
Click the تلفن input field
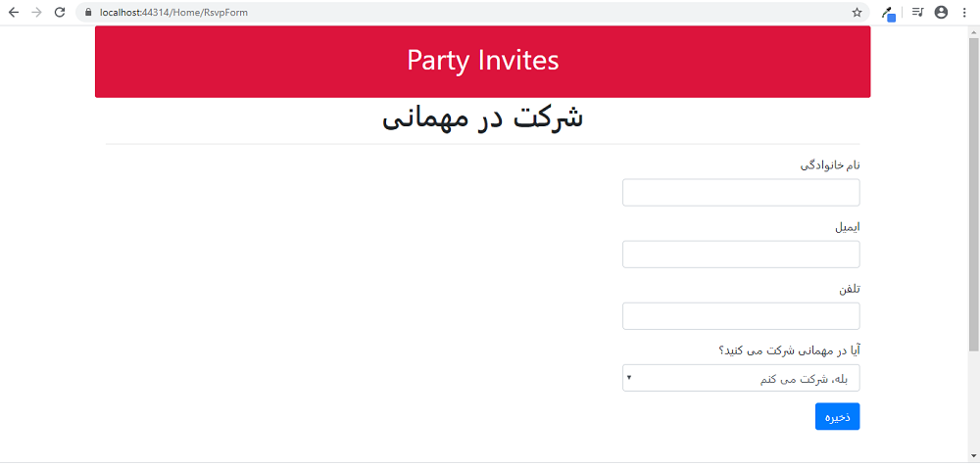[x=741, y=316]
